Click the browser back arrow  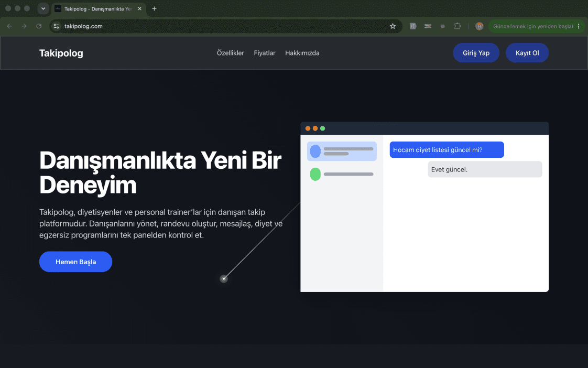9,26
